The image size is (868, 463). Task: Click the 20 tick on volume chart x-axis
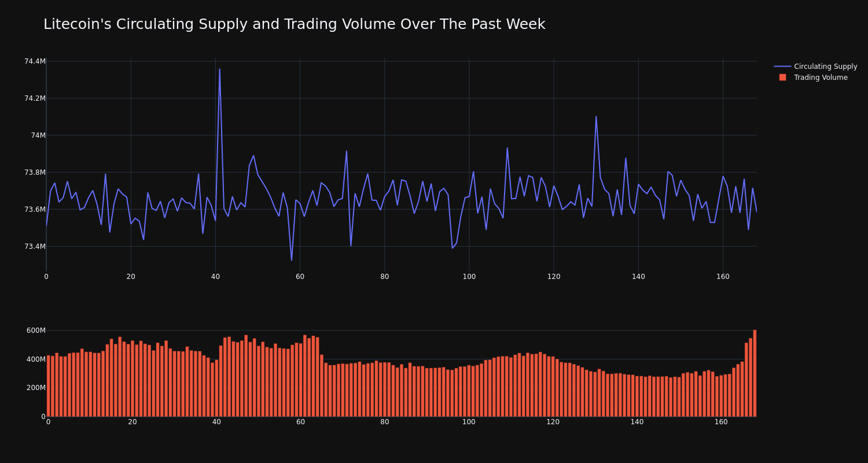[x=133, y=422]
